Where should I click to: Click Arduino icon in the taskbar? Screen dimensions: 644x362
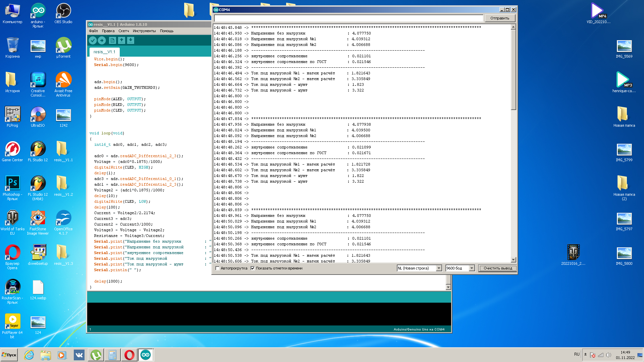(x=146, y=355)
